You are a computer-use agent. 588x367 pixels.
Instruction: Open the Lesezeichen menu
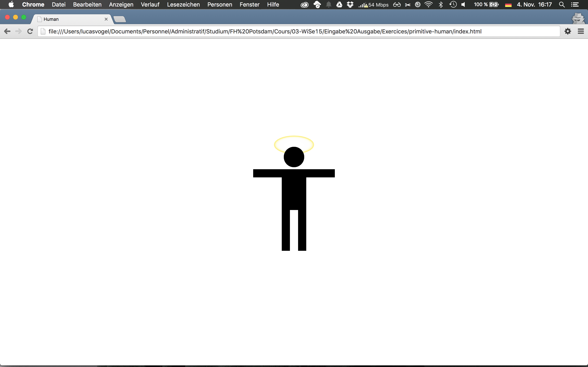183,5
